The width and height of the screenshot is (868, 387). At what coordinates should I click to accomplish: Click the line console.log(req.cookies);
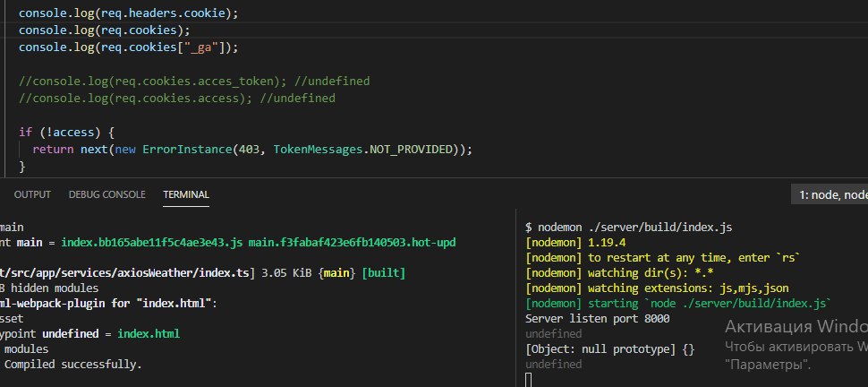coord(105,30)
